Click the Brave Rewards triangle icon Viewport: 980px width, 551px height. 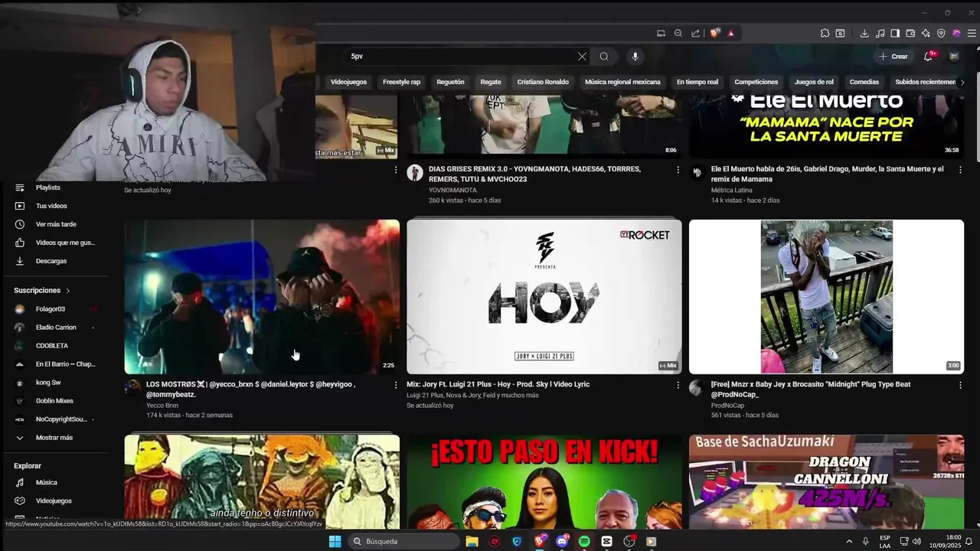pyautogui.click(x=731, y=33)
